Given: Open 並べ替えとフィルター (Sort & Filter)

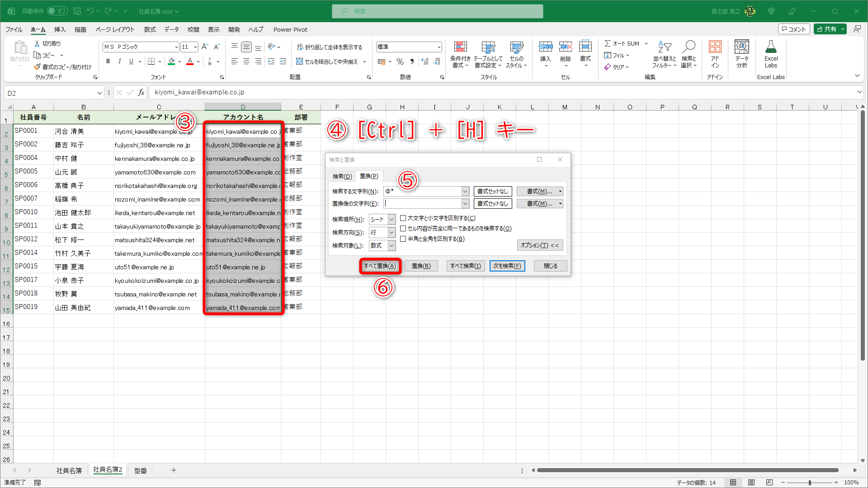Looking at the screenshot, I should 663,54.
